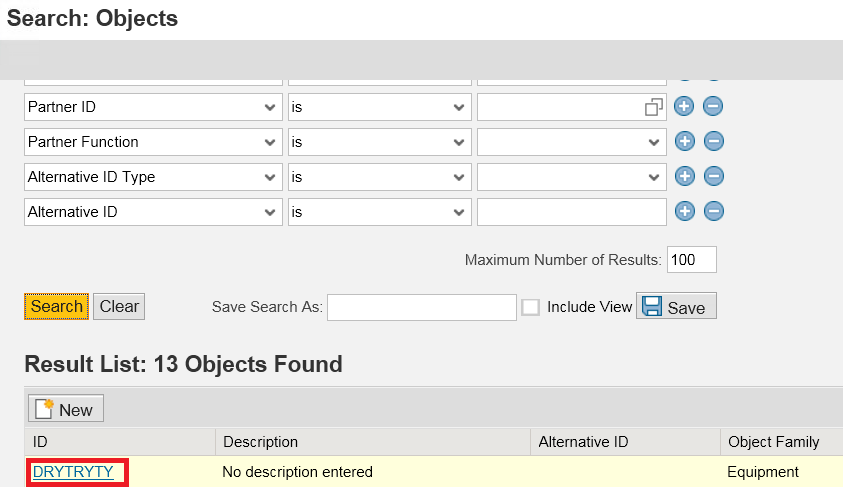Add a search row after Partner ID
The width and height of the screenshot is (843, 487).
tap(684, 106)
